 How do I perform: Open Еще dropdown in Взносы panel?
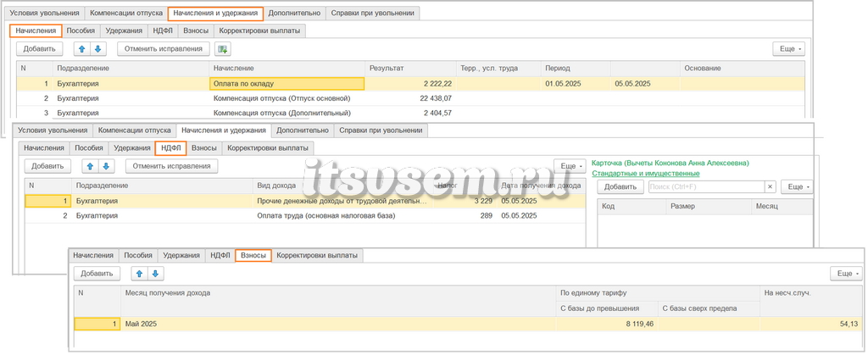point(847,273)
